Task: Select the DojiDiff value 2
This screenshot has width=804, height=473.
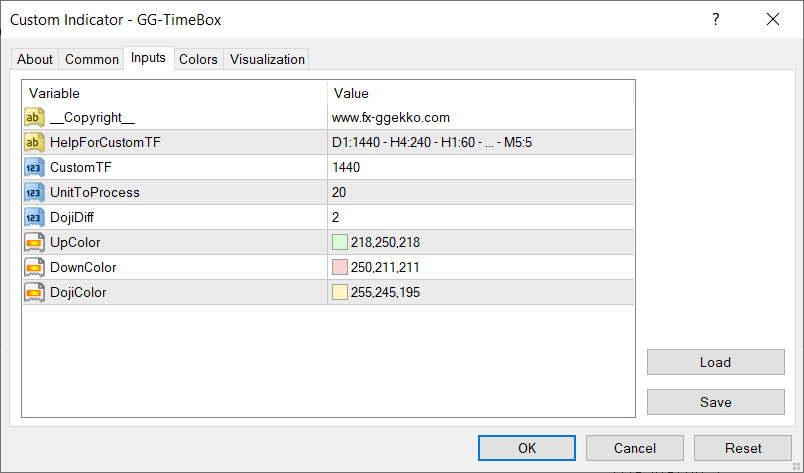Action: coord(335,218)
